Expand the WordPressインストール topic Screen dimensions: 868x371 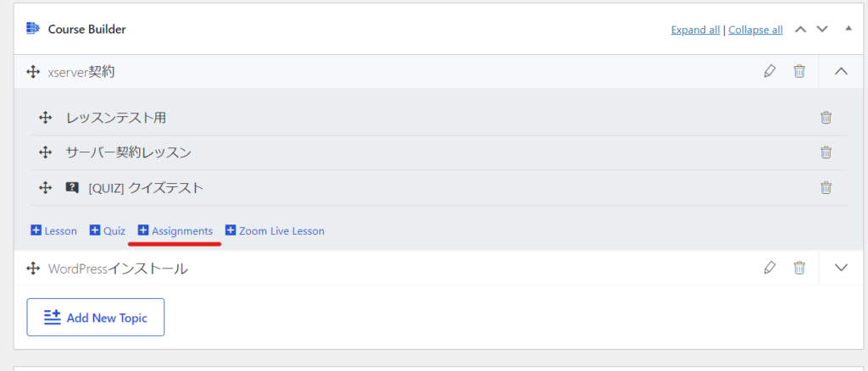coord(841,268)
